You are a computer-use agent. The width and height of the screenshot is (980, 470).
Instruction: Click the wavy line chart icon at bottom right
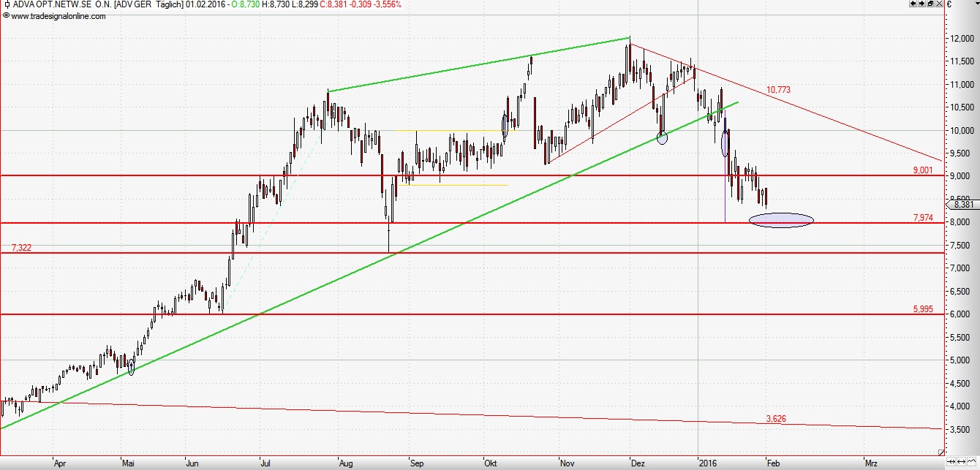pyautogui.click(x=970, y=462)
